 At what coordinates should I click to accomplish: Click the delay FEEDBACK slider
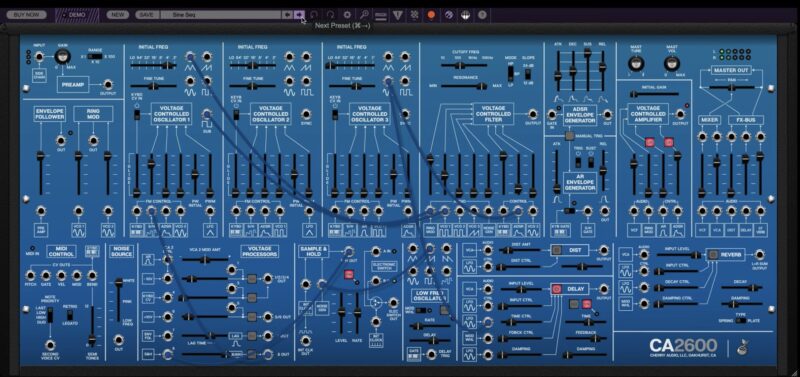pos(587,339)
